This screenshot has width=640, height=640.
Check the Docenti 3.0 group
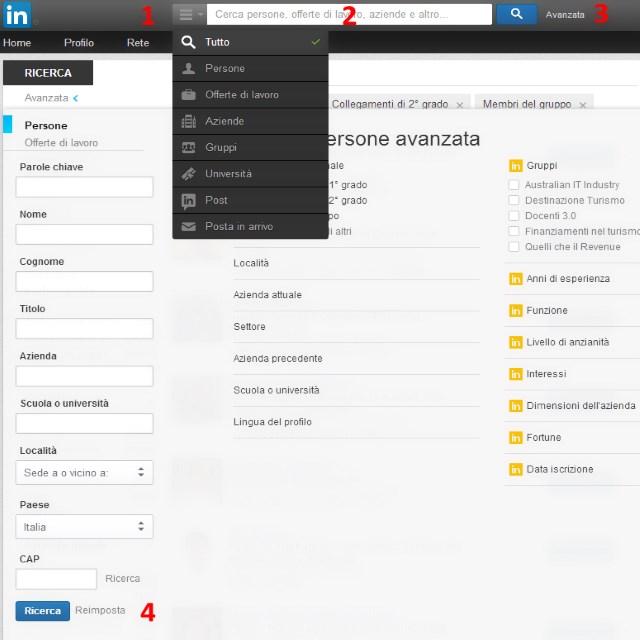(x=514, y=216)
